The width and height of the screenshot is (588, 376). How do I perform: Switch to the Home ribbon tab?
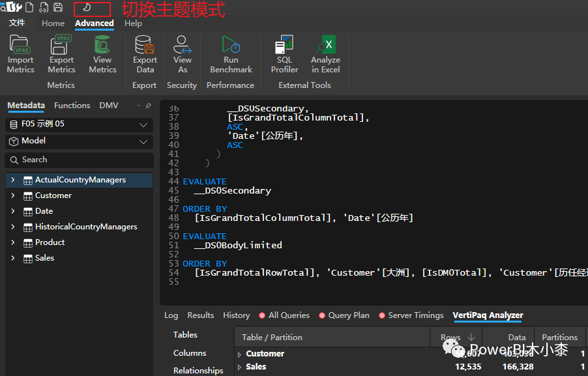(x=53, y=23)
